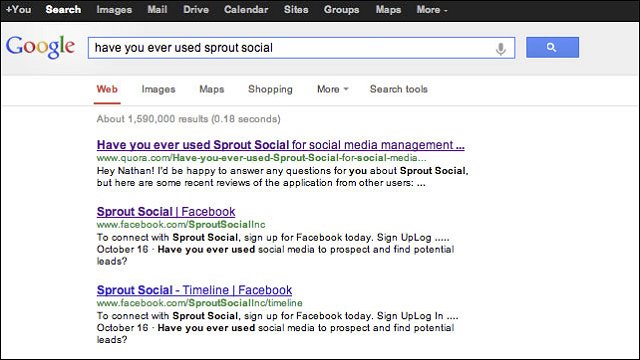Expand the More menu in the top bar
The height and width of the screenshot is (360, 640).
[x=432, y=9]
